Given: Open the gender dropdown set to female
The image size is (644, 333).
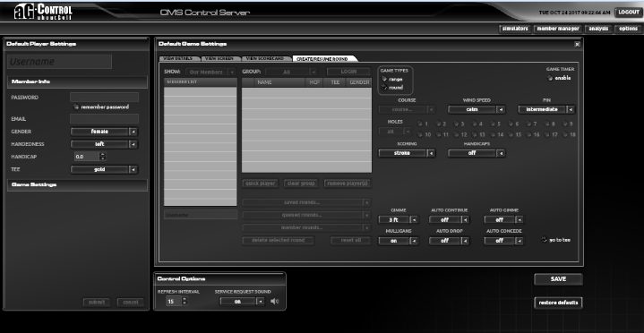Looking at the screenshot, I should [104, 132].
